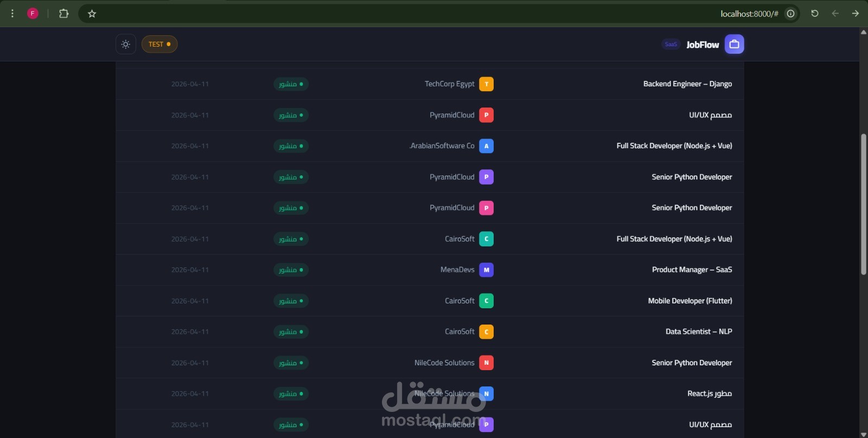View site information icon next to URL

click(x=791, y=14)
